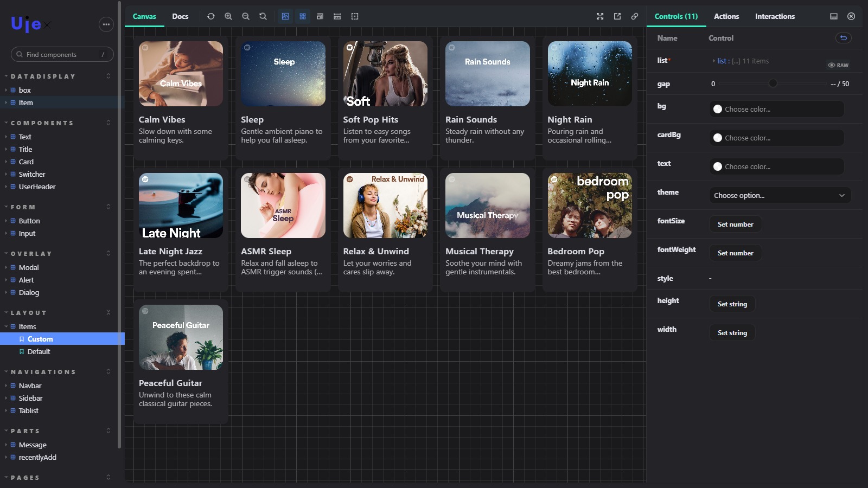Image resolution: width=868 pixels, height=488 pixels.
Task: Click the refresh canvas icon
Action: pyautogui.click(x=211, y=16)
